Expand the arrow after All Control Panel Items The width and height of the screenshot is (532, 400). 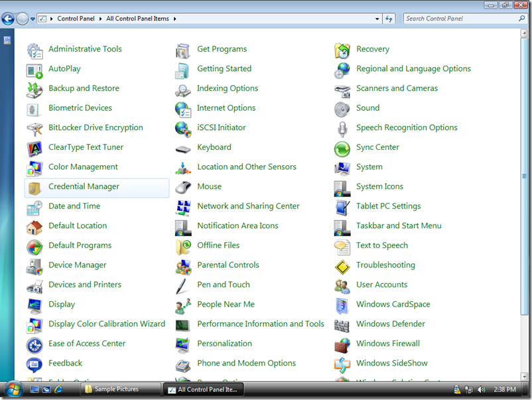[174, 19]
